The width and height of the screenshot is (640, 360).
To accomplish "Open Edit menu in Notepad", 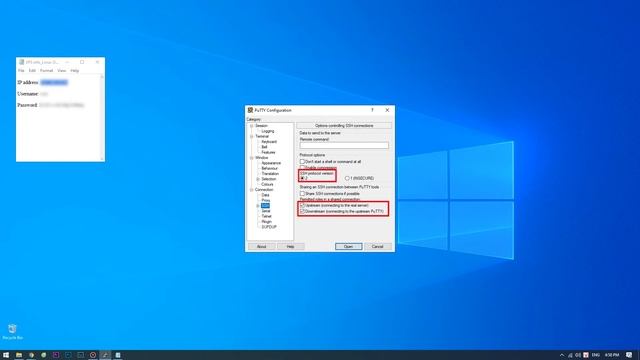I will tap(32, 71).
